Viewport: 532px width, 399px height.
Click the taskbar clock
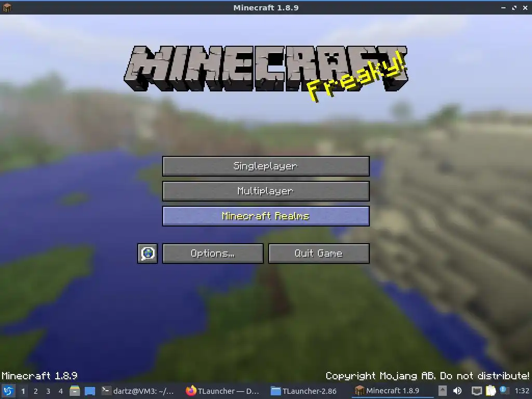pos(522,391)
